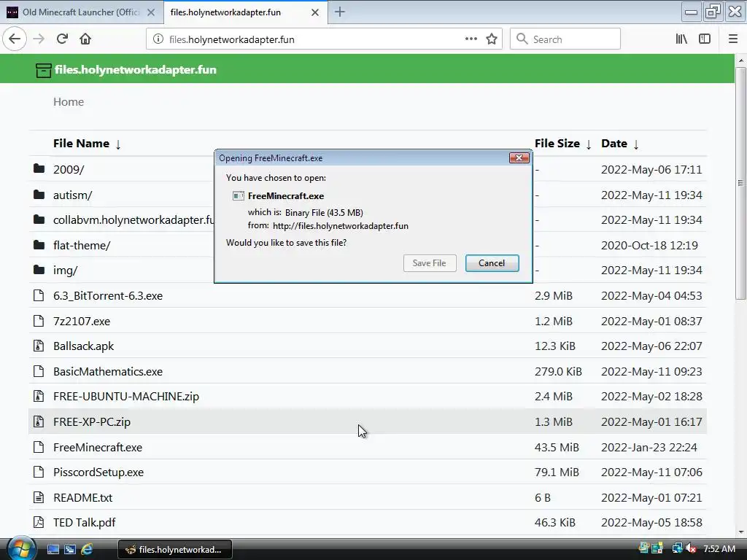Screen dimensions: 747x560
Task: Focus the browser Search field
Action: [565, 39]
